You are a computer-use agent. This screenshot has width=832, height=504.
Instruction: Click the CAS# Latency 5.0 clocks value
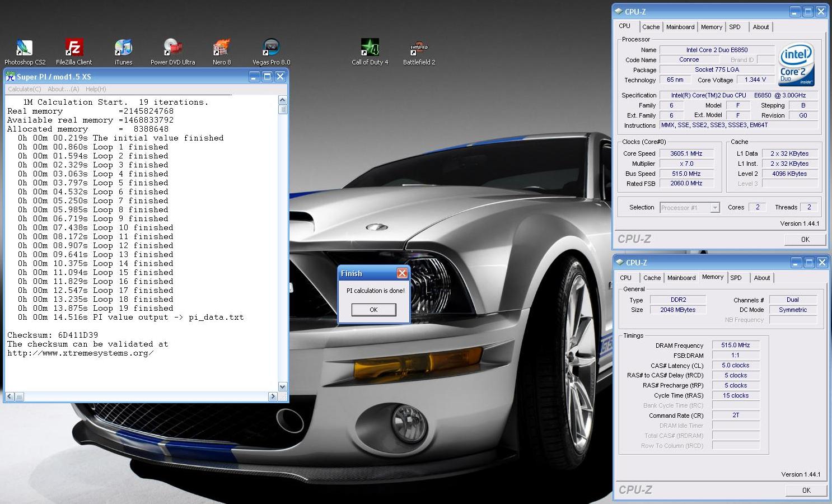click(736, 365)
